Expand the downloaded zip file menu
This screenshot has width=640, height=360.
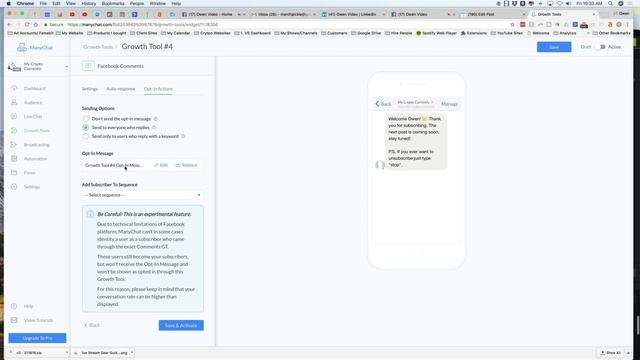(x=67, y=352)
